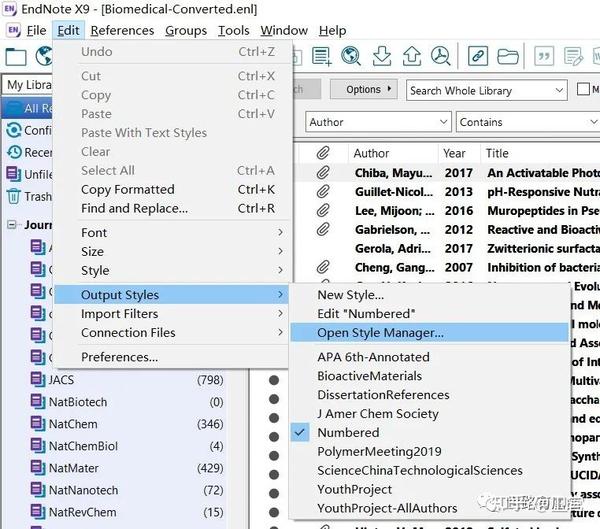Choose Open Style Manager menu entry
The width and height of the screenshot is (600, 529).
pyautogui.click(x=429, y=333)
